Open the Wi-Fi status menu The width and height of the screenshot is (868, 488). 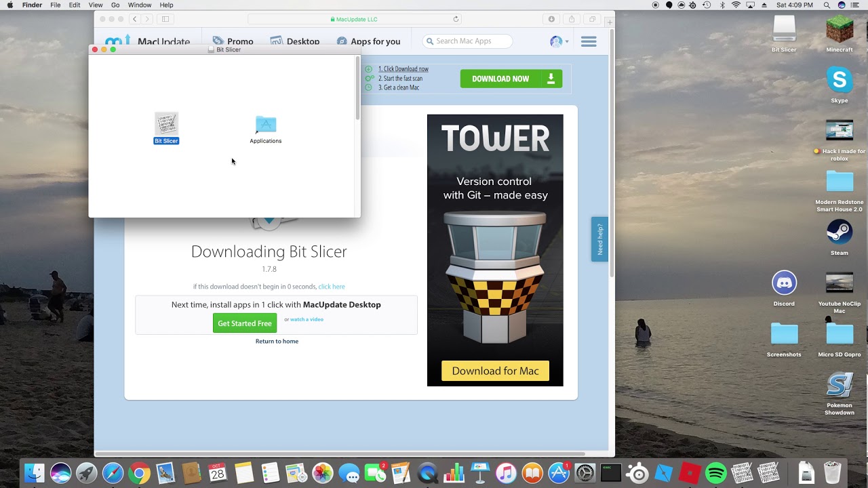coord(736,5)
